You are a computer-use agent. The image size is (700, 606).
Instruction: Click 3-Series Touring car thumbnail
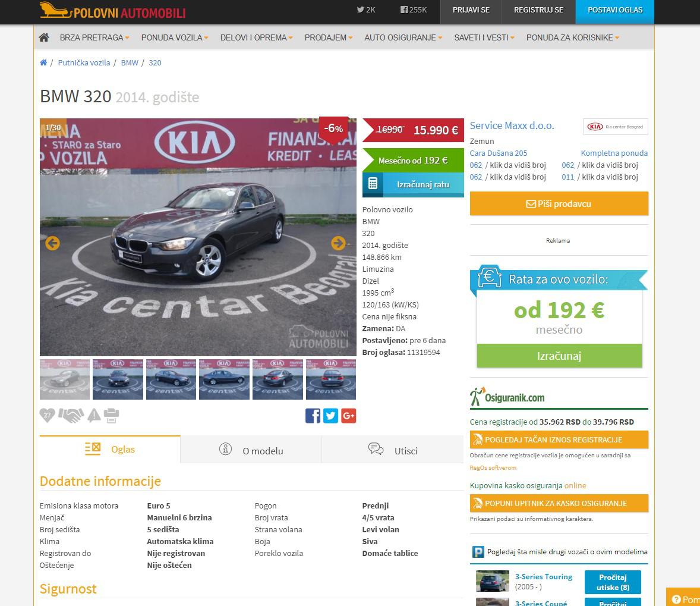click(493, 581)
